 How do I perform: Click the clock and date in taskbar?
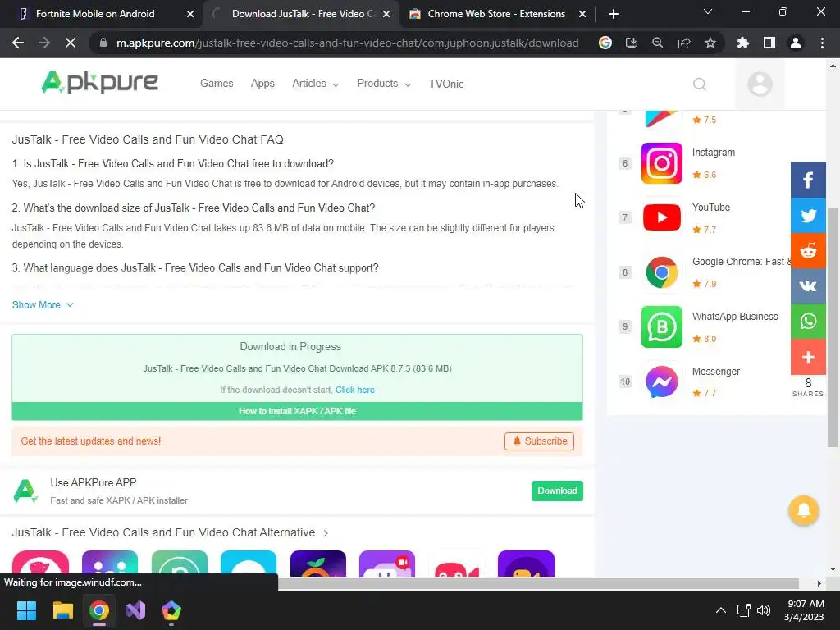[804, 610]
